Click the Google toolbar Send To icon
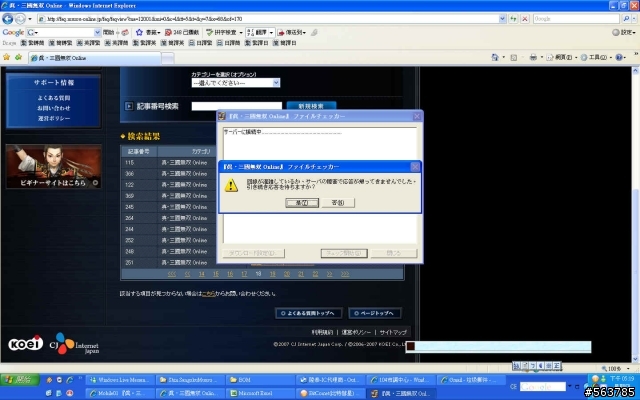Viewport: 640px width, 400px height. pyautogui.click(x=281, y=32)
